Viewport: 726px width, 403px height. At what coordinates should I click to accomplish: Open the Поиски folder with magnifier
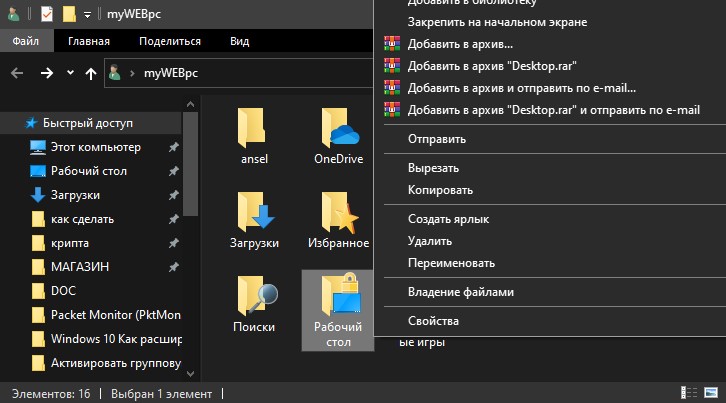[x=257, y=296]
